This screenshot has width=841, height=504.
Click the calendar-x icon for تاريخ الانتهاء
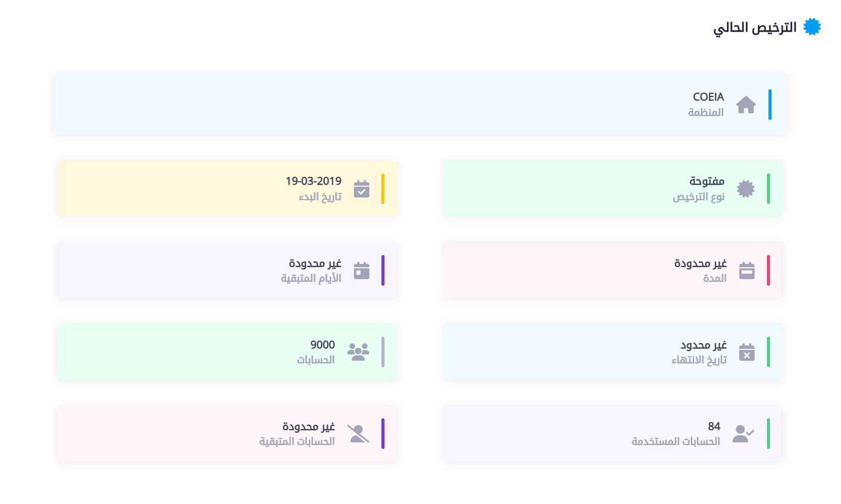747,352
